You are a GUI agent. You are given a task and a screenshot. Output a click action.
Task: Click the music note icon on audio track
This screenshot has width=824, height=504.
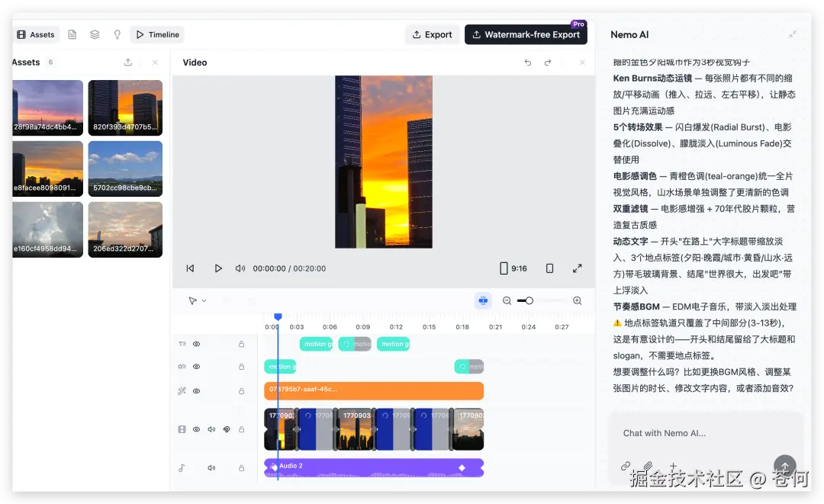[182, 467]
